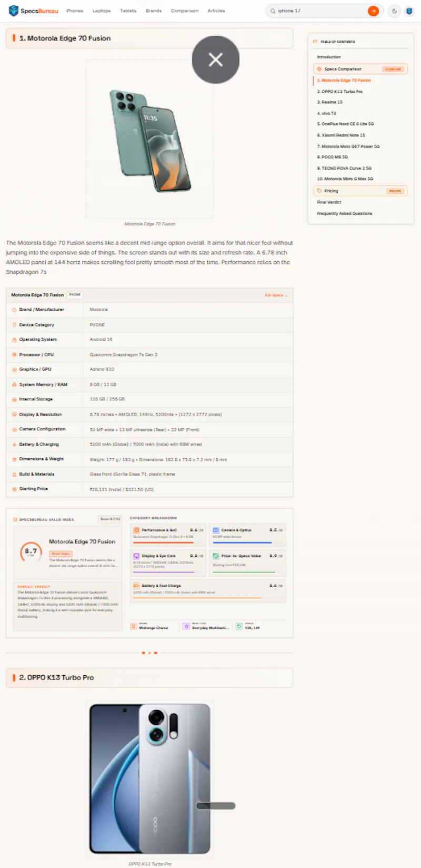Jump to 2. OPPO K13 Turbo Pro in contents
This screenshot has height=868, width=421.
[340, 92]
